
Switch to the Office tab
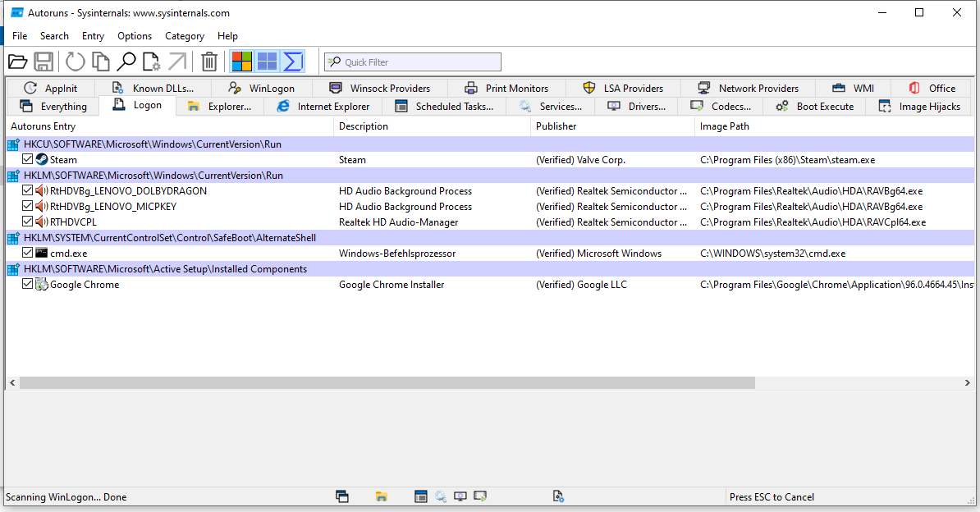[932, 88]
